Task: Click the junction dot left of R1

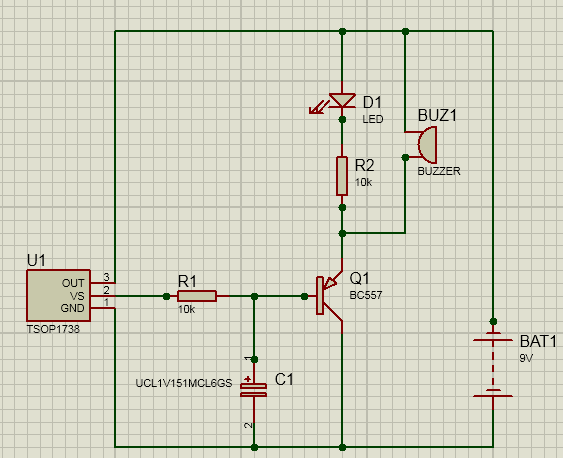Action: click(x=166, y=296)
